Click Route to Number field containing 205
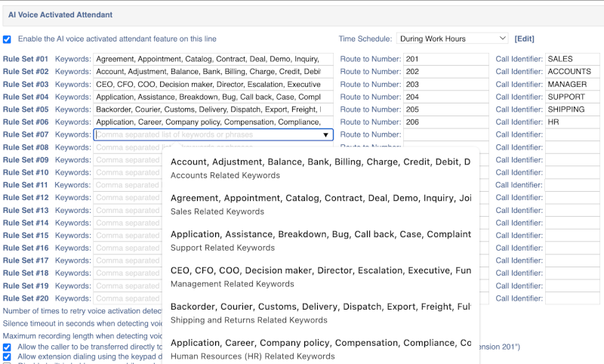Screen dimensions: 604x364 [446, 110]
